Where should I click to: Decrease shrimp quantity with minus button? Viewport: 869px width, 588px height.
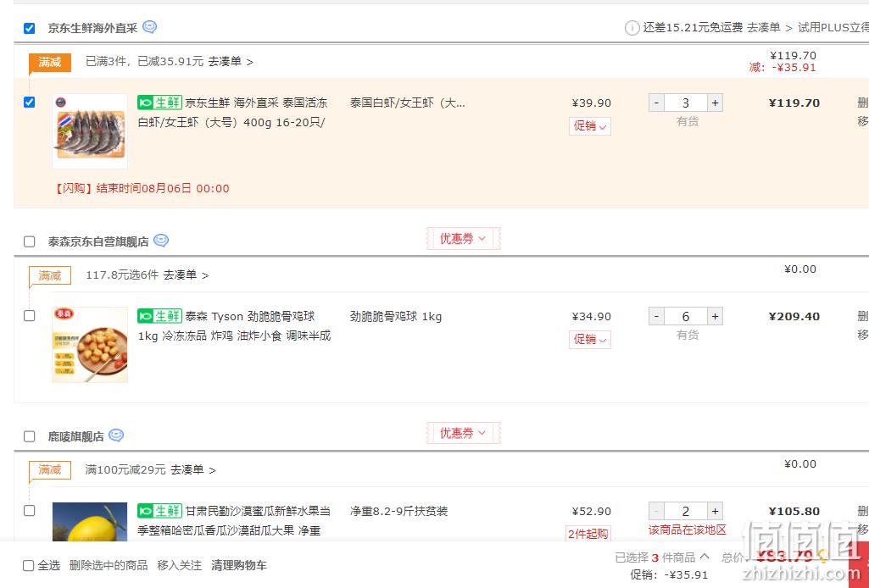(656, 103)
